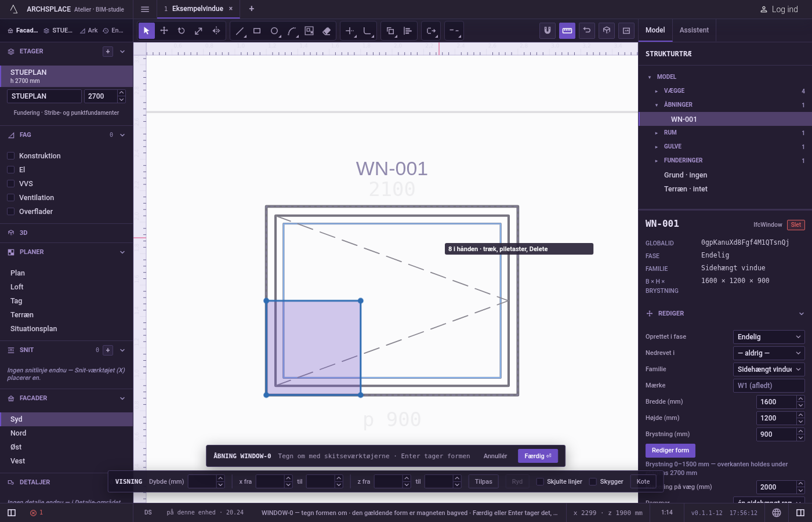Open the Familie dropdown
Viewport: 812px width, 522px height.
point(769,369)
